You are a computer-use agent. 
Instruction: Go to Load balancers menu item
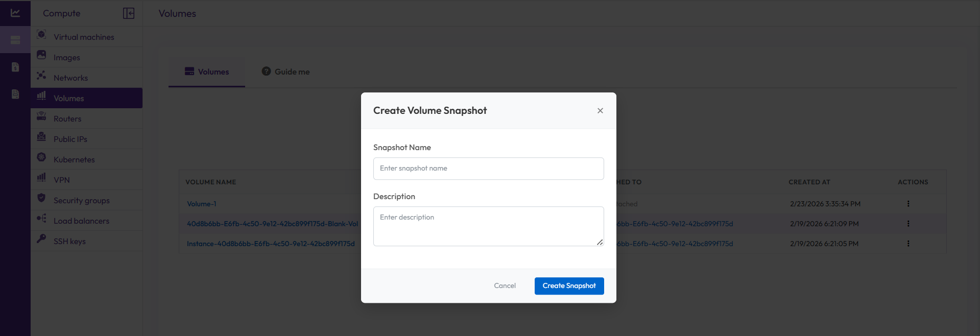(81, 221)
